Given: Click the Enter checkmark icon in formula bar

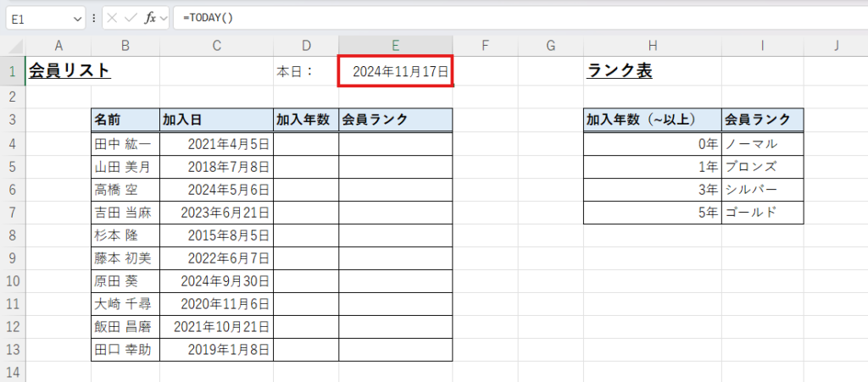Looking at the screenshot, I should pos(131,18).
